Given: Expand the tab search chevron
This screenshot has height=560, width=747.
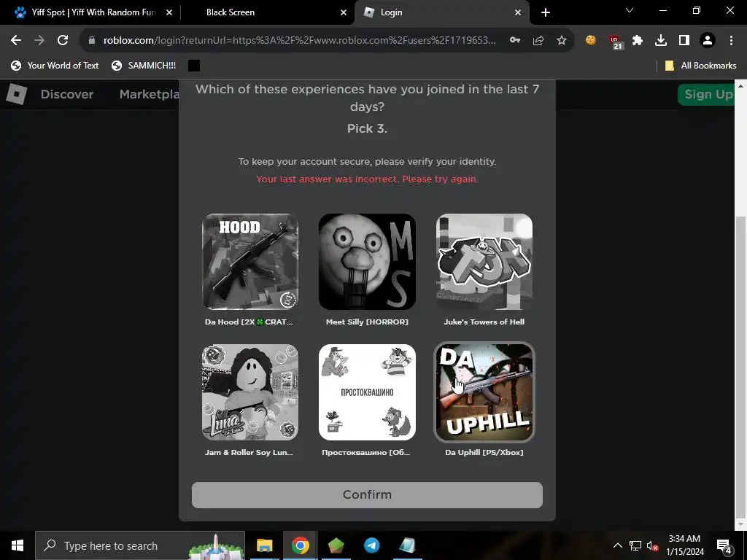Looking at the screenshot, I should [630, 10].
